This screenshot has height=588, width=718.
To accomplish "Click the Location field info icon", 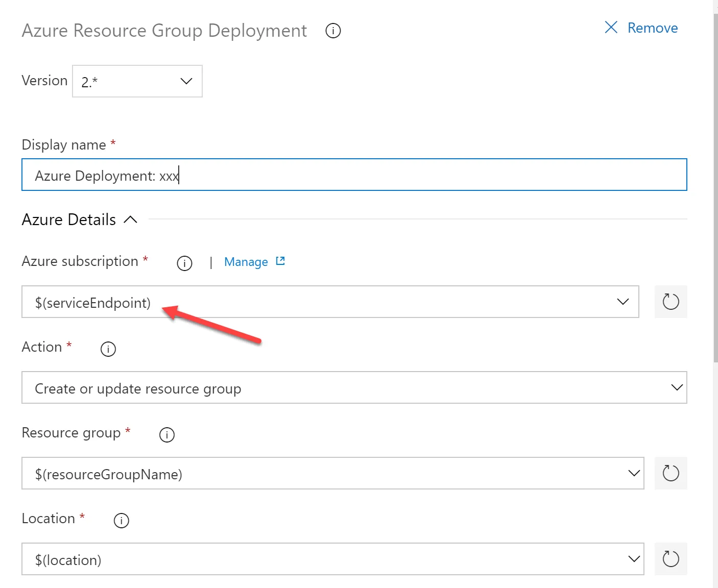I will tap(121, 521).
